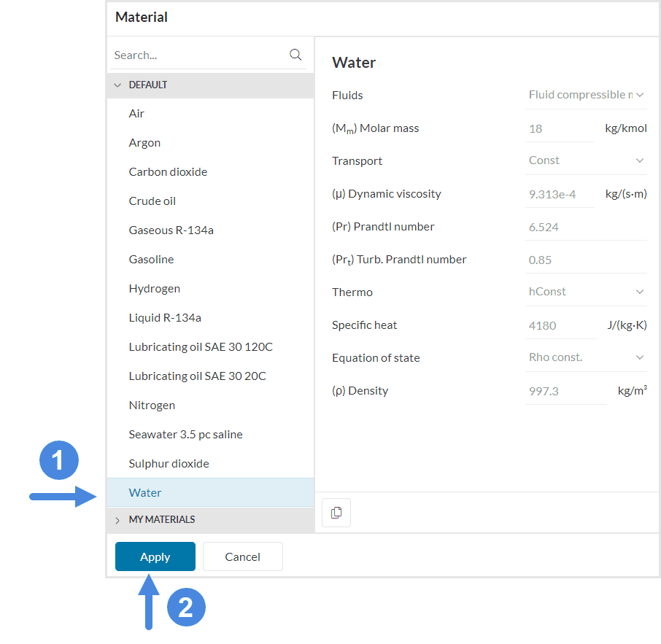Image resolution: width=661 pixels, height=644 pixels.
Task: Select Carbon dioxide material
Action: (x=169, y=172)
